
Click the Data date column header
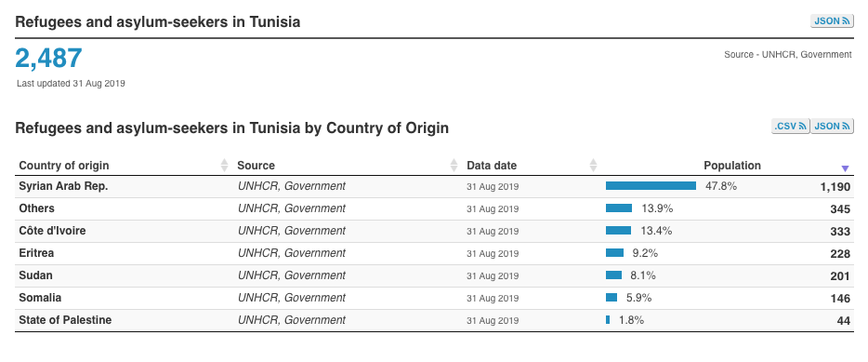click(492, 166)
